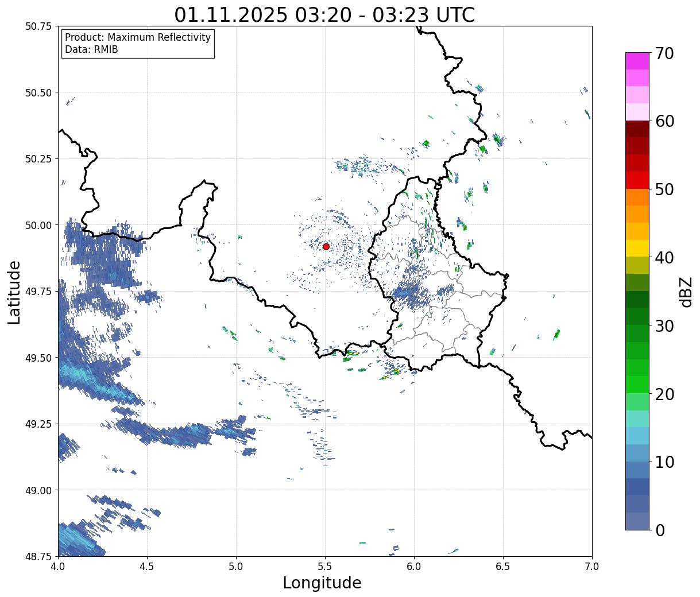Click the colorbar tick label 10

pyautogui.click(x=664, y=462)
